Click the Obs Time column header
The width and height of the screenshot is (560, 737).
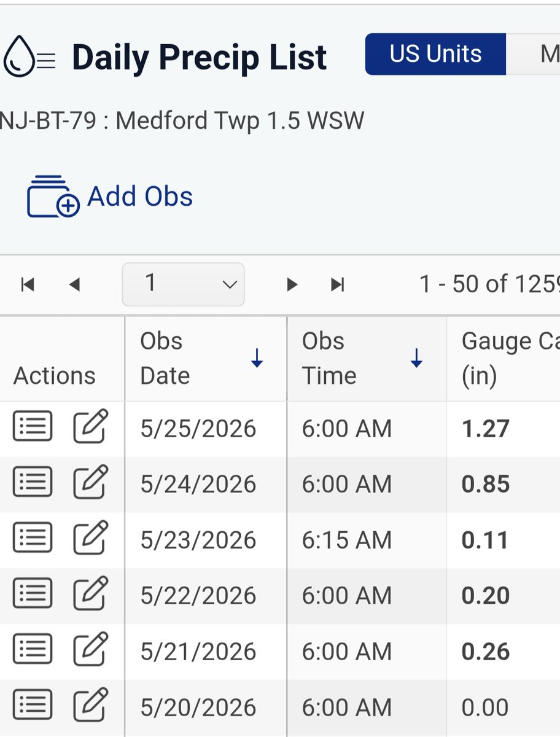pos(367,359)
